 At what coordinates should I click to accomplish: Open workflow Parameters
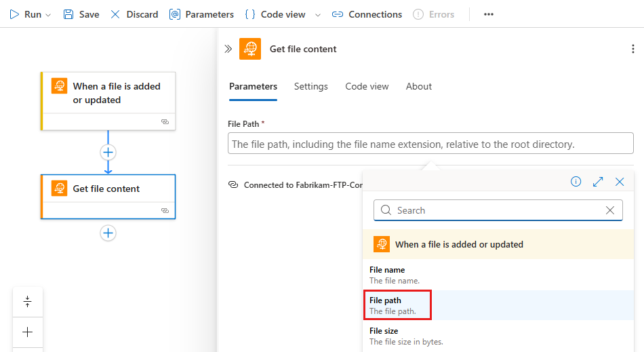(201, 14)
